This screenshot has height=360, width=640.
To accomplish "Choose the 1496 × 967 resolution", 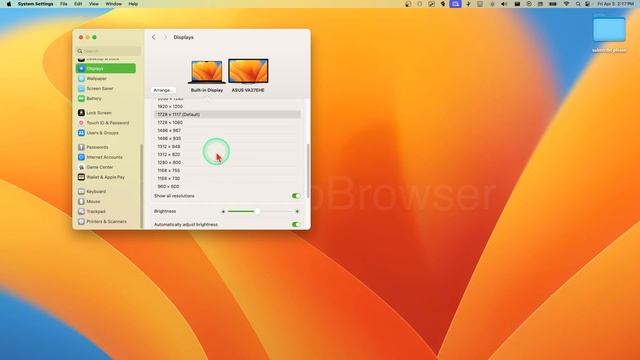I will (228, 131).
